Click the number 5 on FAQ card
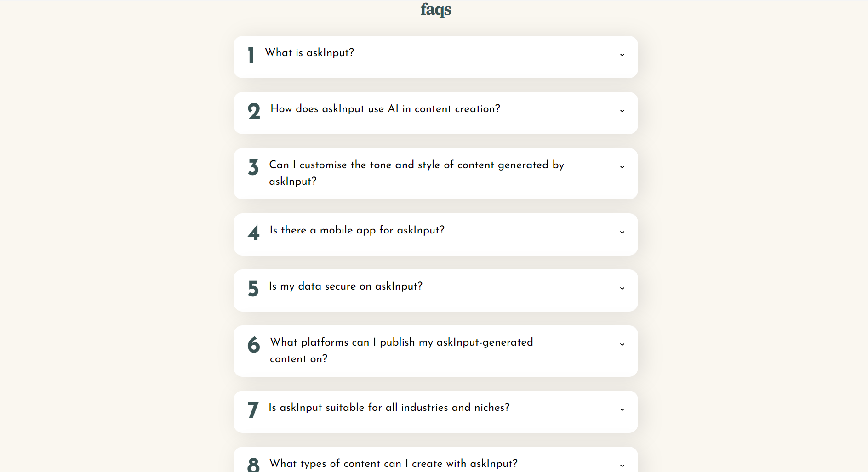Image resolution: width=868 pixels, height=472 pixels. (x=253, y=289)
